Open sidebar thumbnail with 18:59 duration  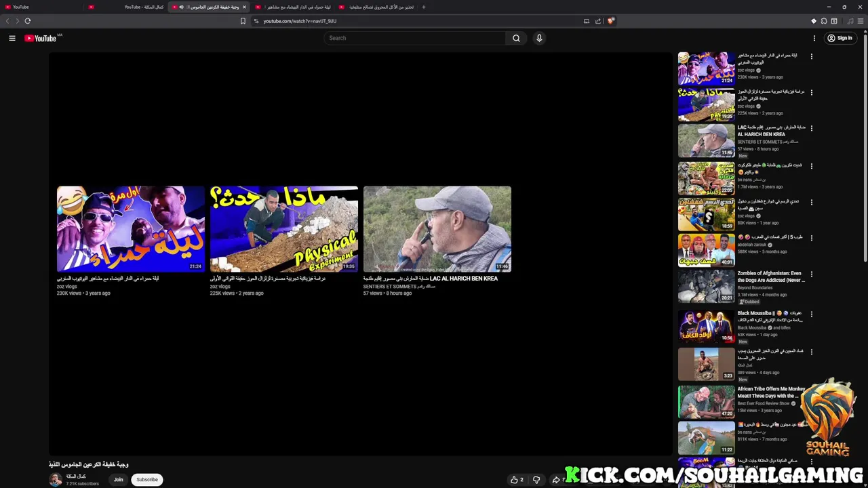click(x=707, y=214)
